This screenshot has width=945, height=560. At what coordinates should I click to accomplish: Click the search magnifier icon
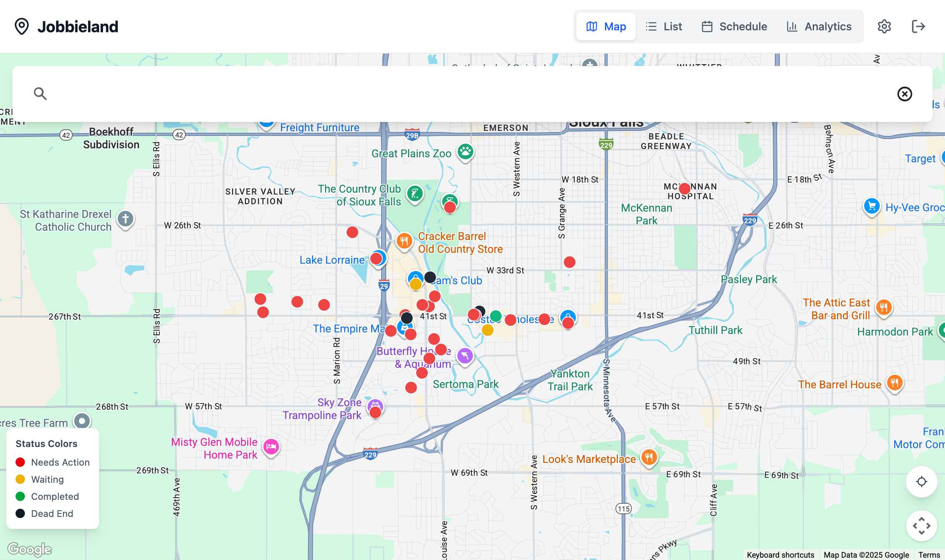click(x=40, y=94)
